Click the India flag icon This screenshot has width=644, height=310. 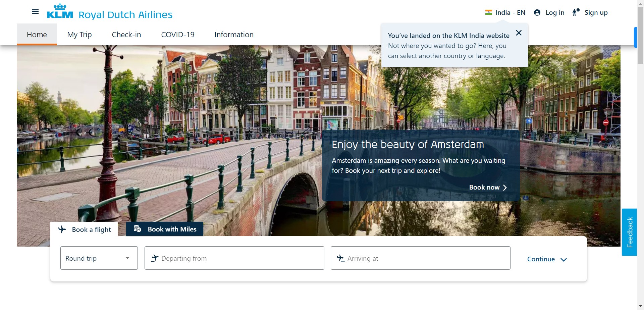click(488, 12)
